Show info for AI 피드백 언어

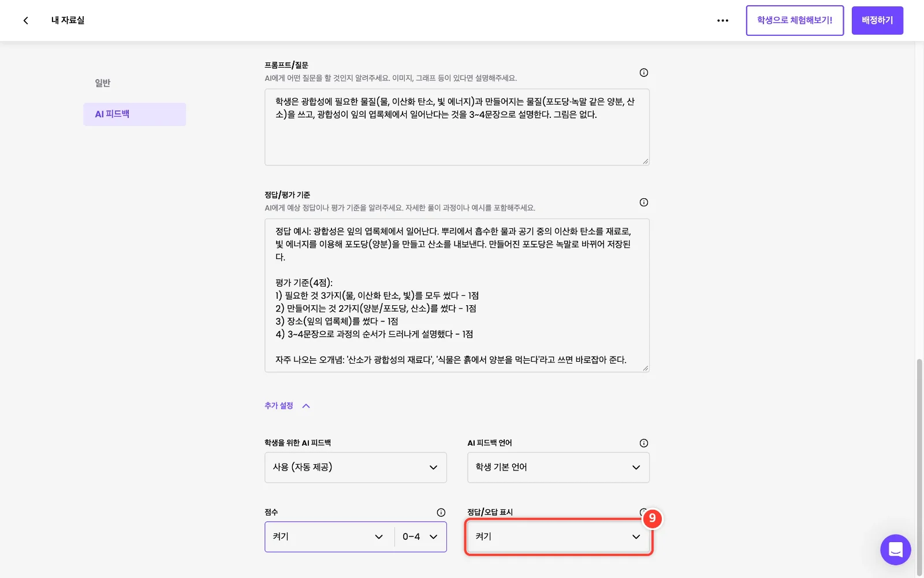[643, 443]
